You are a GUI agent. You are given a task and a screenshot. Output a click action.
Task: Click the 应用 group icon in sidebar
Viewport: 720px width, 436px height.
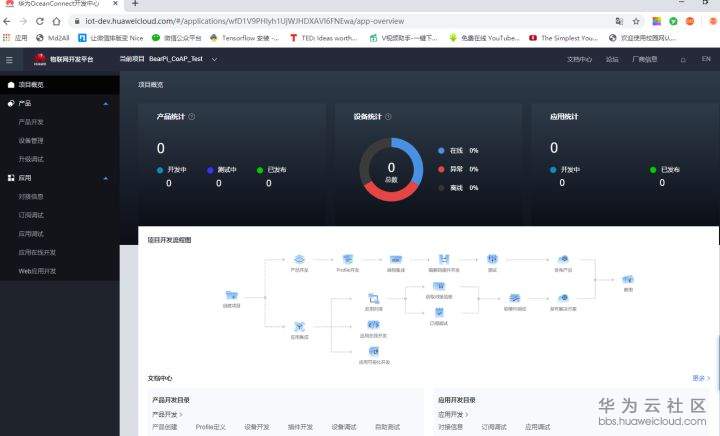tap(11, 178)
